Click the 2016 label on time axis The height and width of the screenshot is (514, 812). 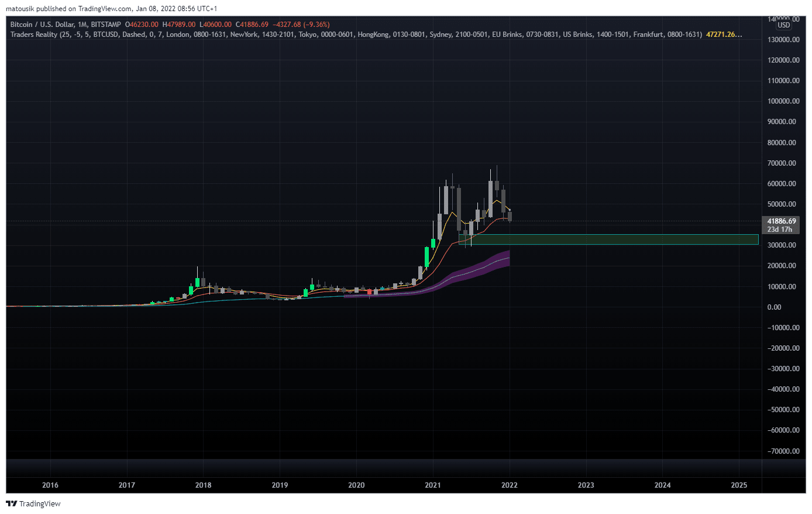tap(50, 485)
